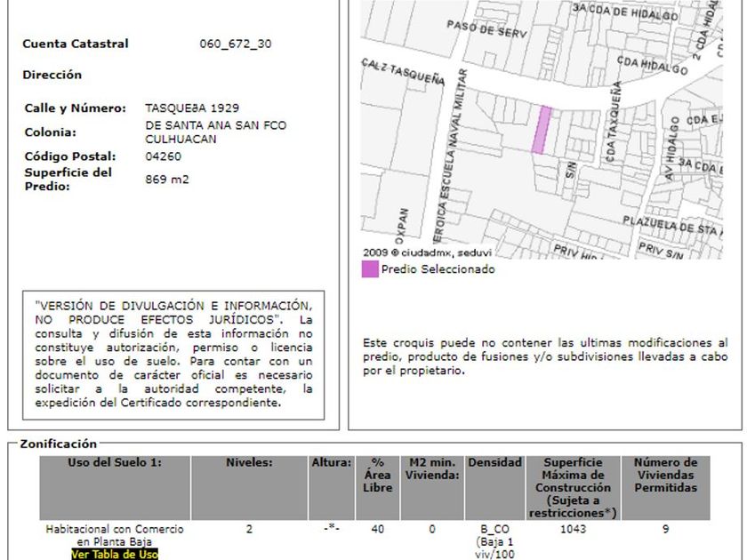This screenshot has width=747, height=560.
Task: Click the 'Superficie del Predio:' label
Action: [x=68, y=180]
